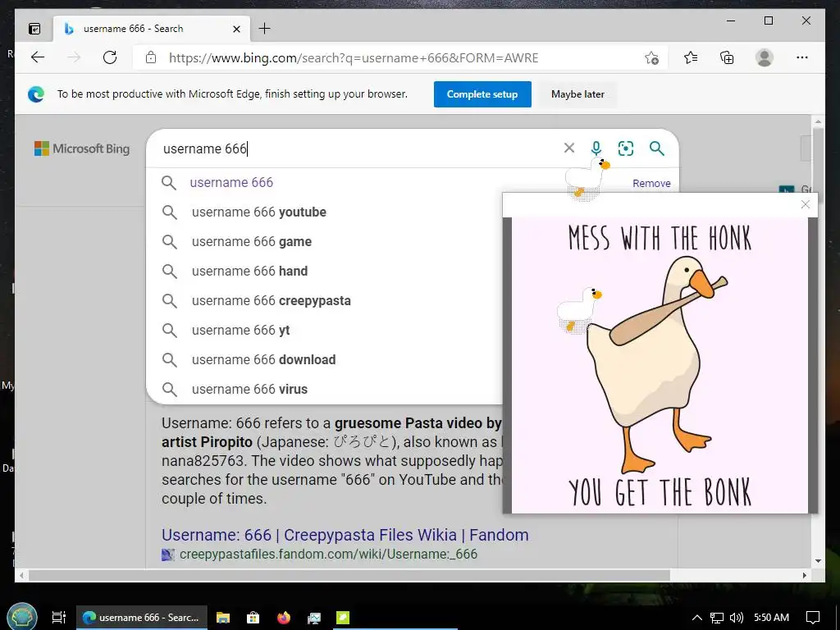Select suggestion username 666 creepypasta
Image resolution: width=840 pixels, height=630 pixels.
click(x=271, y=300)
